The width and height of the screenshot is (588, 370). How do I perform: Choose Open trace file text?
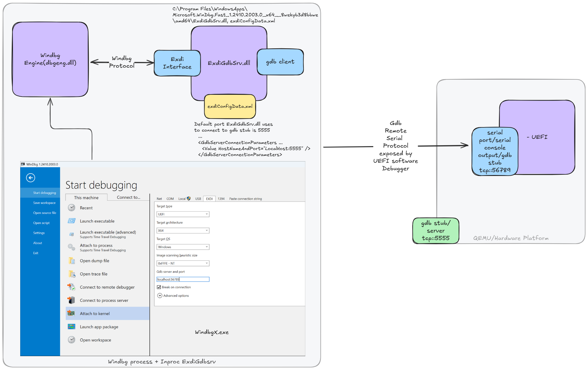pos(94,274)
